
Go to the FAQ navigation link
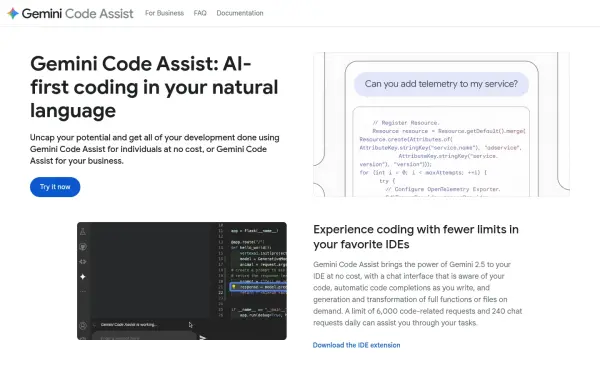coord(200,13)
